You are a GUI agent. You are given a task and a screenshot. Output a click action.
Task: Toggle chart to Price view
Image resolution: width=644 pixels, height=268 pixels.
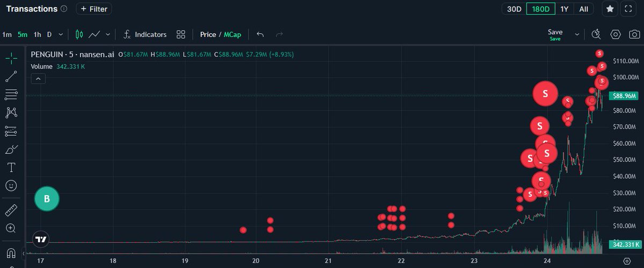(208, 34)
